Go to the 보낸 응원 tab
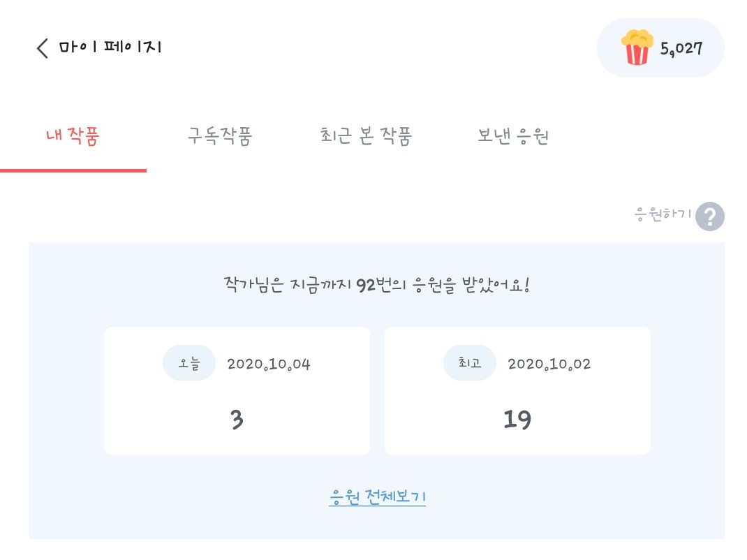Image resolution: width=747 pixels, height=560 pixels. (x=513, y=136)
